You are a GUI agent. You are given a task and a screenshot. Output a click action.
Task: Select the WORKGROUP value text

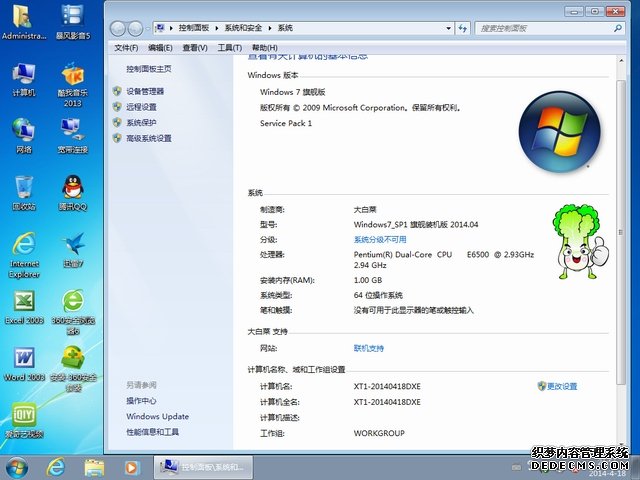pyautogui.click(x=379, y=433)
